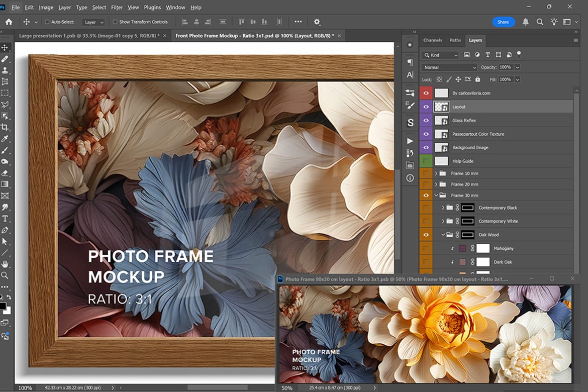The width and height of the screenshot is (588, 392).
Task: Expand the Contemporary Black group
Action: pyautogui.click(x=443, y=208)
